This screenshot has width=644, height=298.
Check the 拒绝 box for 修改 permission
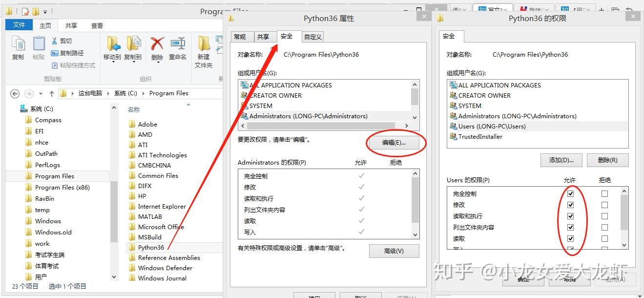coord(604,205)
